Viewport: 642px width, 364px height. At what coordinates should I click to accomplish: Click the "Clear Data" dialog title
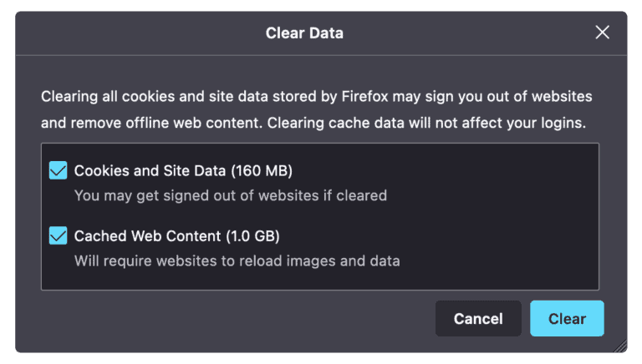304,33
